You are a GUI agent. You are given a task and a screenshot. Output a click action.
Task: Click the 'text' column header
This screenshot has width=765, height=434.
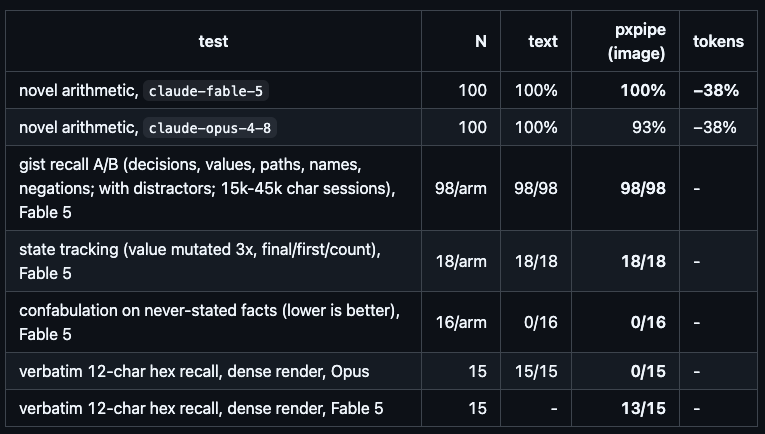[543, 41]
